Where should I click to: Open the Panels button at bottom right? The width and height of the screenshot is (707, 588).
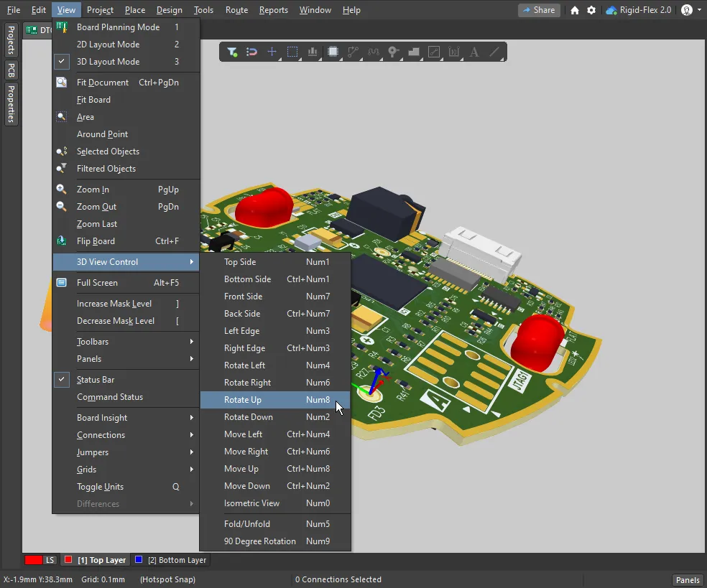pos(687,579)
